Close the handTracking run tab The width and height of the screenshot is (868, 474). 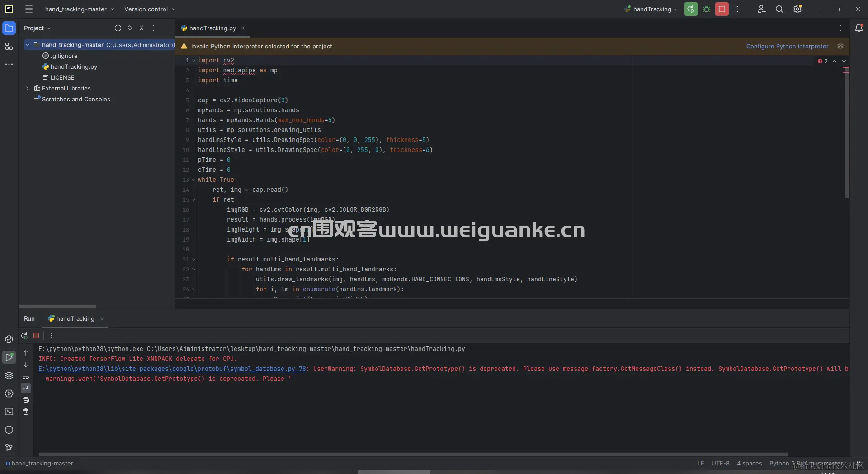[102, 318]
